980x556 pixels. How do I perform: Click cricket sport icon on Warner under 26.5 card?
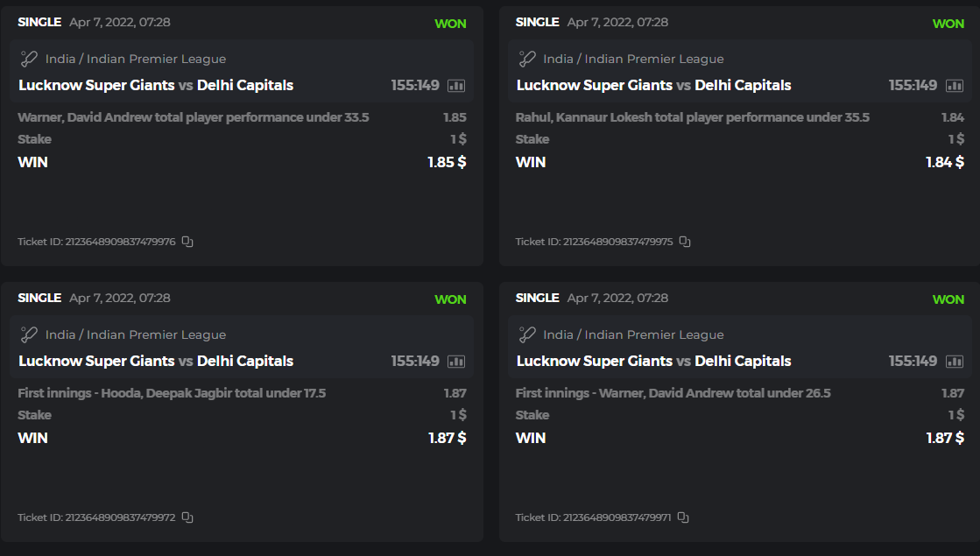(x=527, y=334)
